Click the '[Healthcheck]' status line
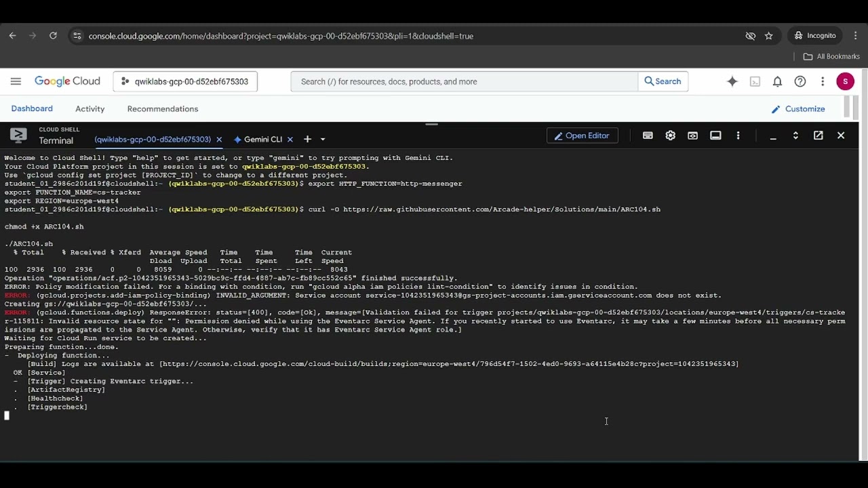The width and height of the screenshot is (868, 488). pyautogui.click(x=55, y=399)
